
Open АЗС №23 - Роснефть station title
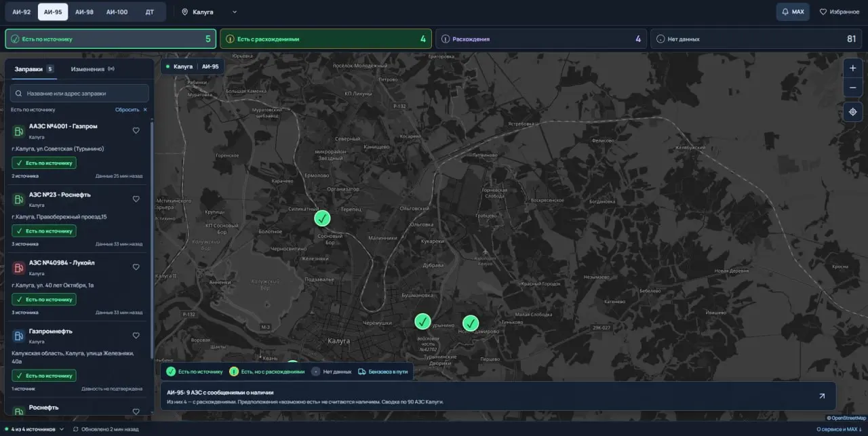(60, 195)
